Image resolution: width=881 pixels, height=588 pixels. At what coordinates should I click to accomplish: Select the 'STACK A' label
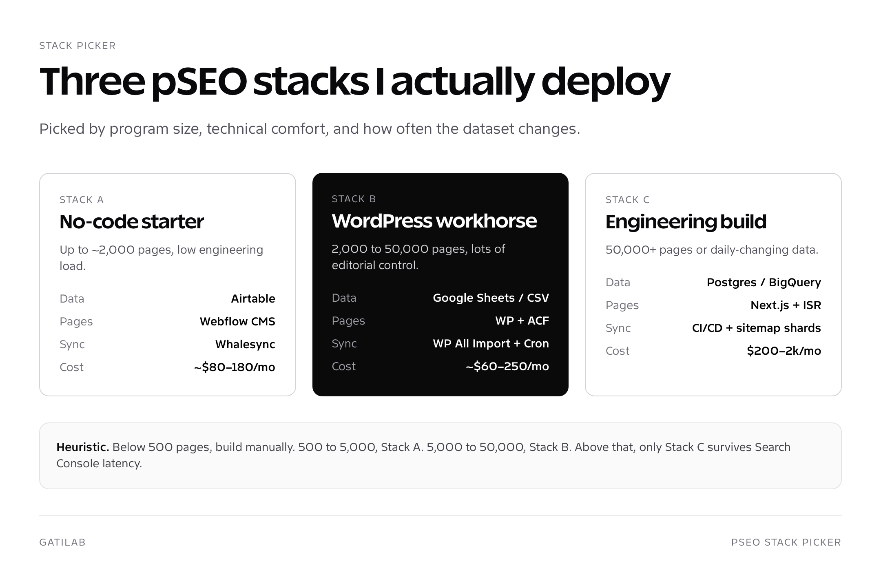[82, 200]
